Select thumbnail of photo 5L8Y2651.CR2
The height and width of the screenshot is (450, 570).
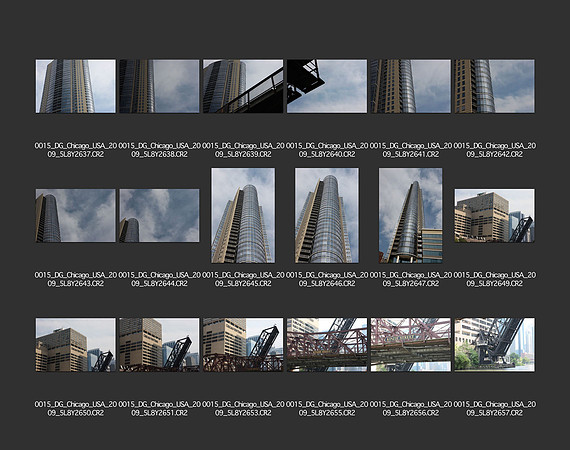pos(159,345)
